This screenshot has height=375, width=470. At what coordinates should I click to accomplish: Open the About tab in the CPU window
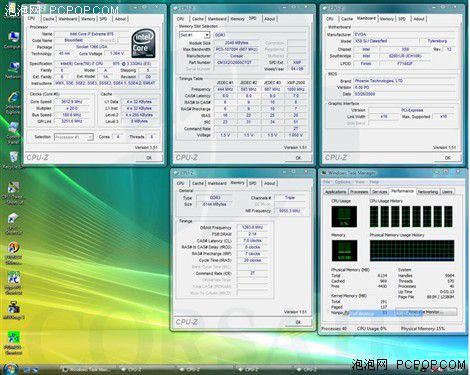click(x=120, y=19)
